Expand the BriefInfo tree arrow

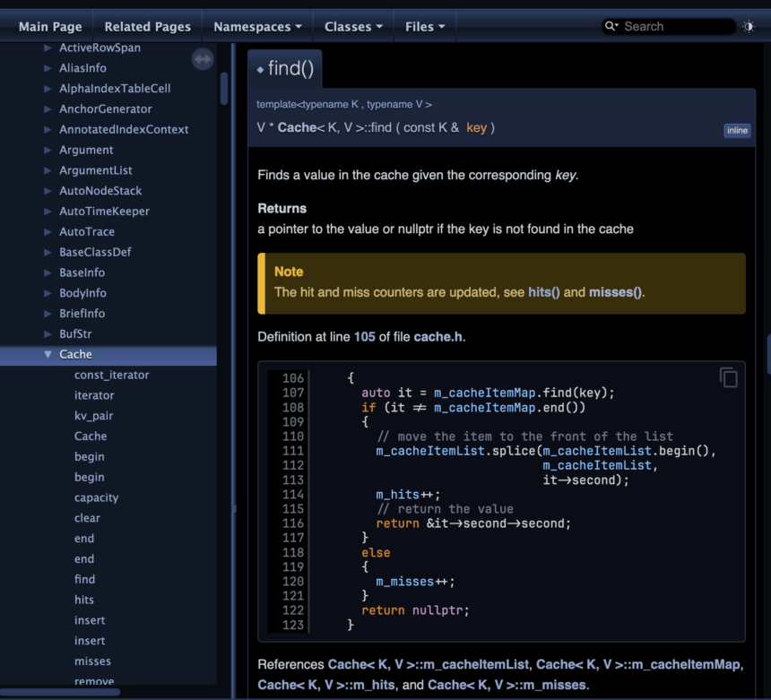click(48, 313)
